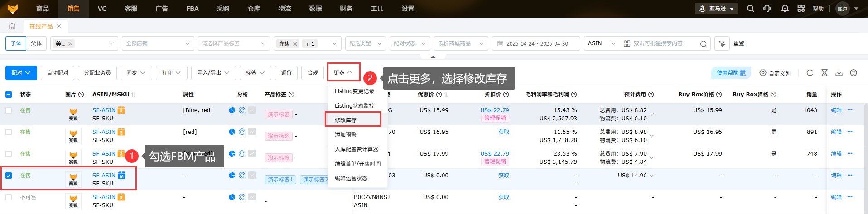
Task: Close the 在线产品 tab
Action: (59, 26)
